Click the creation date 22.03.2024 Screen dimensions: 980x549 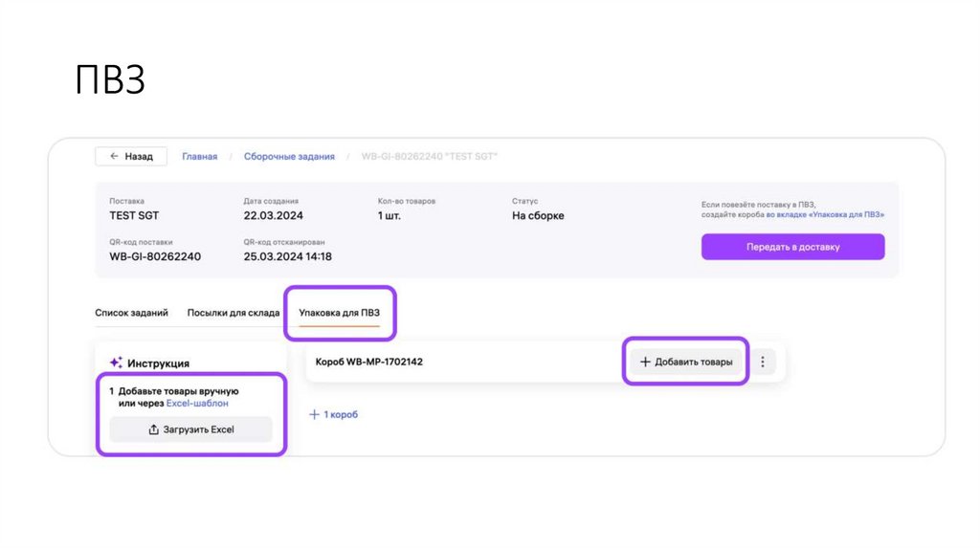click(x=274, y=216)
